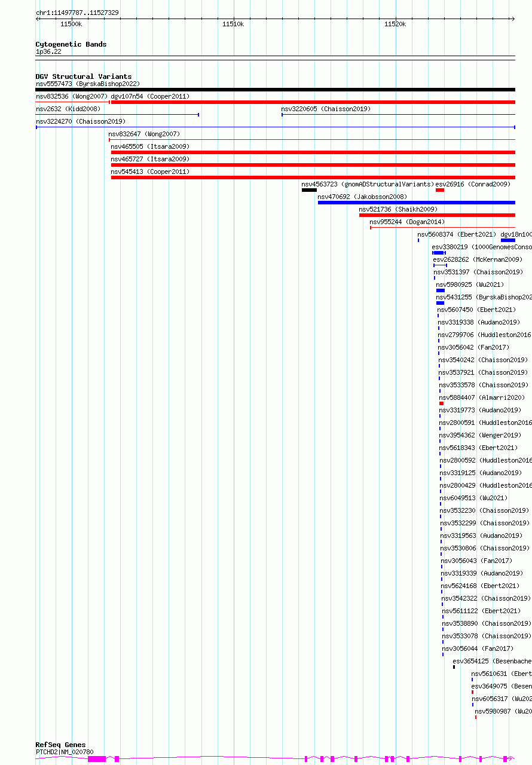Screen dimensions: 532x765
Task: Open variant nsv3319125 (Audano2019)
Action: click(481, 473)
